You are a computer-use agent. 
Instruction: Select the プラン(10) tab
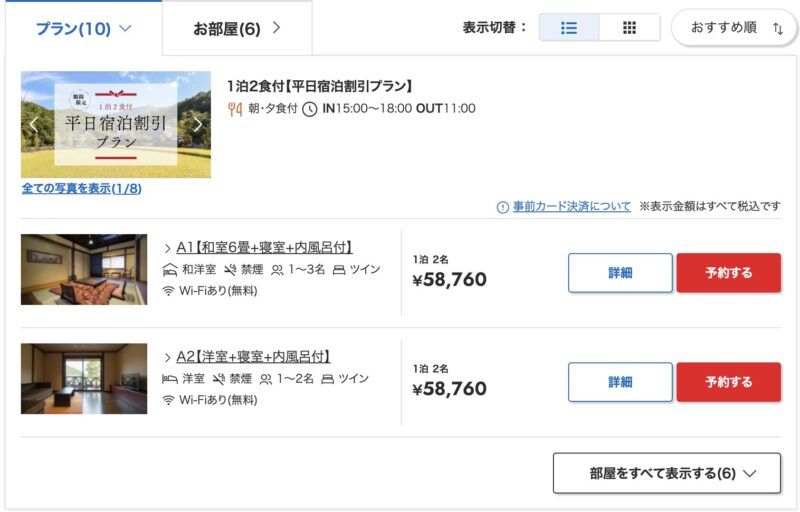(x=83, y=28)
